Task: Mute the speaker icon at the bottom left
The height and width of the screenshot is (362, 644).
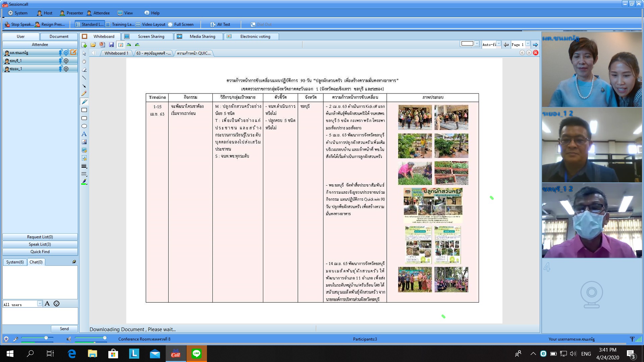Action: tap(69, 339)
